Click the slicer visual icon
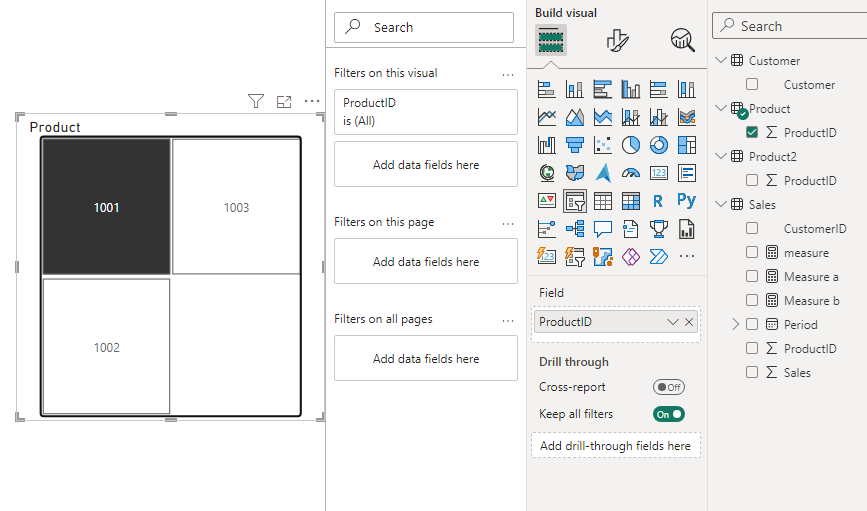This screenshot has height=511, width=867. click(574, 201)
